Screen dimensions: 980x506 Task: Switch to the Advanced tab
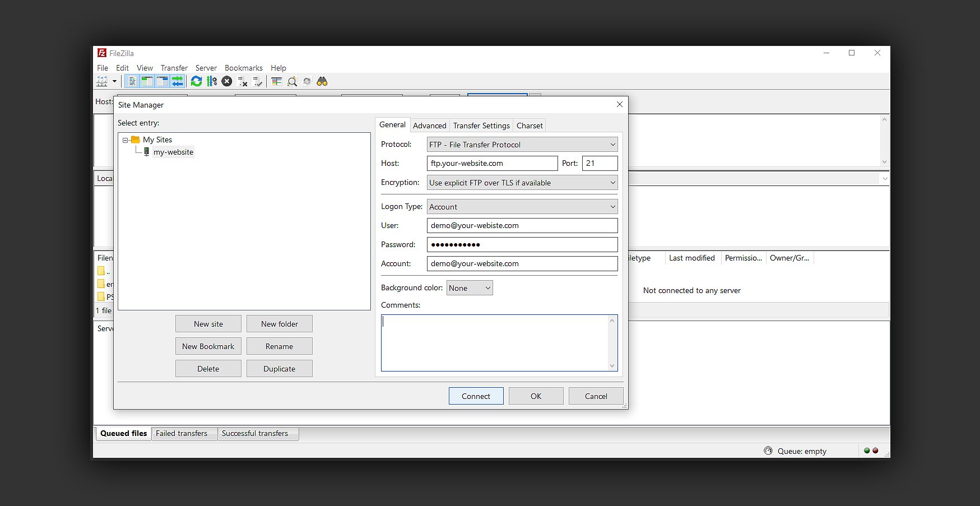430,126
